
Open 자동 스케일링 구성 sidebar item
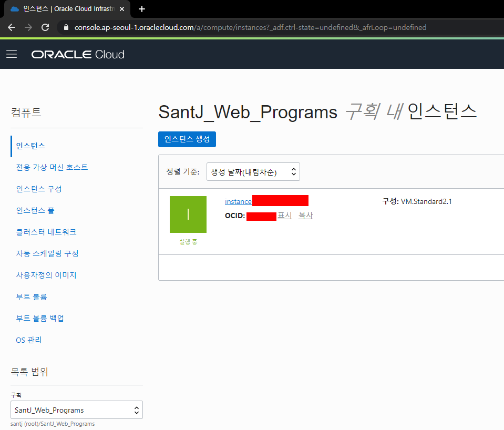pos(47,253)
